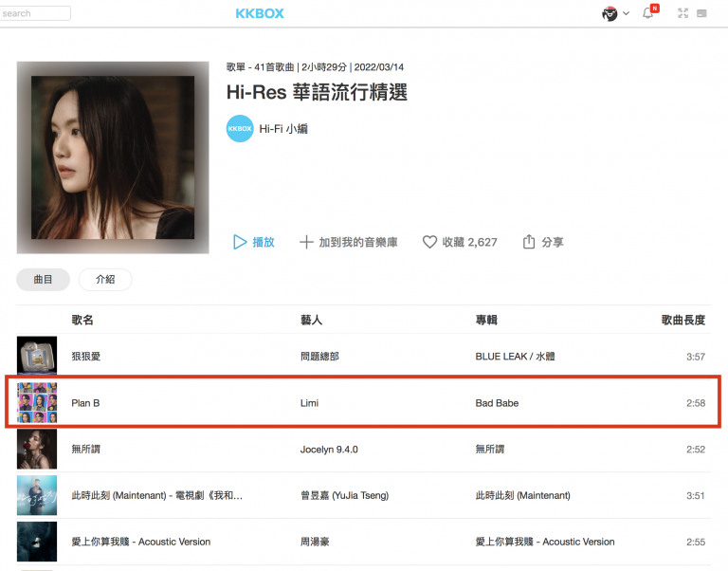Expand the account dropdown chevron

click(627, 13)
